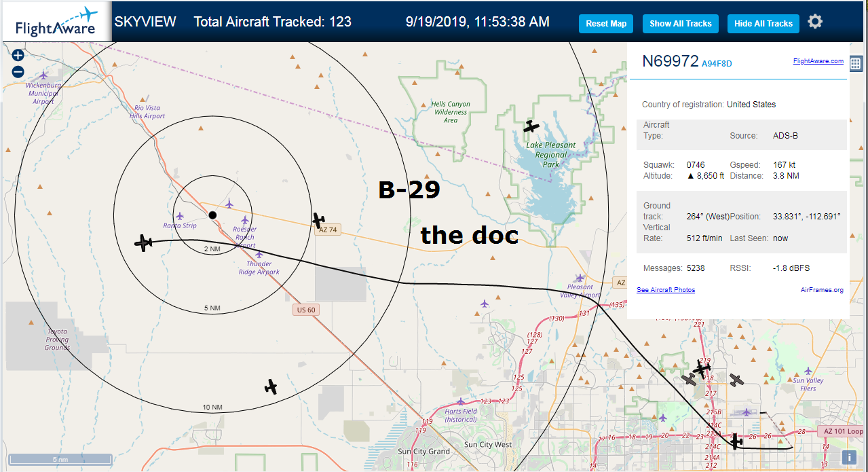Click the 10 NM range ring label

pos(212,407)
